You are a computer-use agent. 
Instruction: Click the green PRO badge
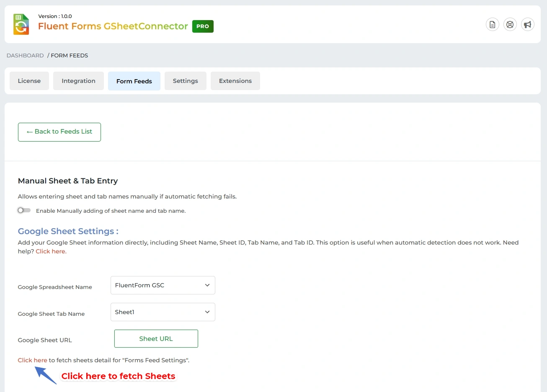point(203,26)
